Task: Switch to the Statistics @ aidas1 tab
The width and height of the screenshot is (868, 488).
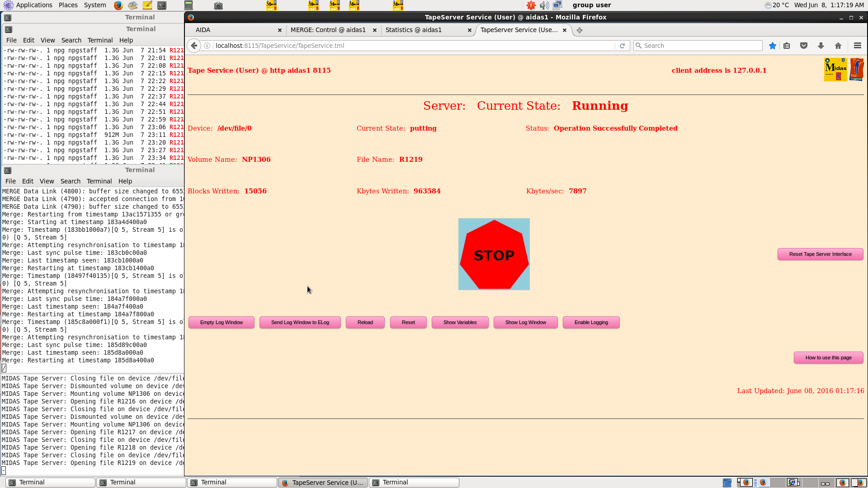Action: [413, 30]
